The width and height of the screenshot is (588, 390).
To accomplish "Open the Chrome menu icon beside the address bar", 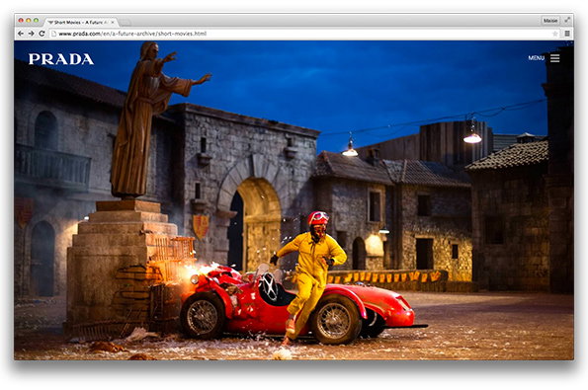I will tap(567, 34).
